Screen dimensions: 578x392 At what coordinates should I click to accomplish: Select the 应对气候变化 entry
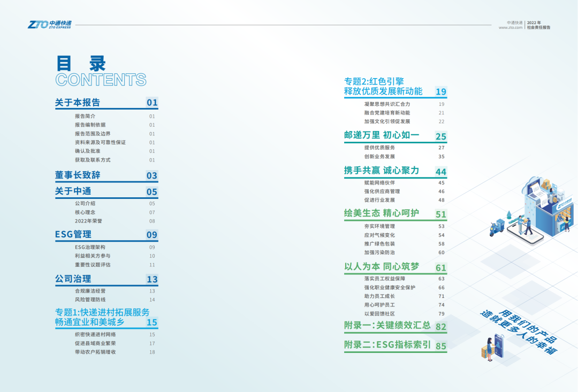tap(379, 235)
